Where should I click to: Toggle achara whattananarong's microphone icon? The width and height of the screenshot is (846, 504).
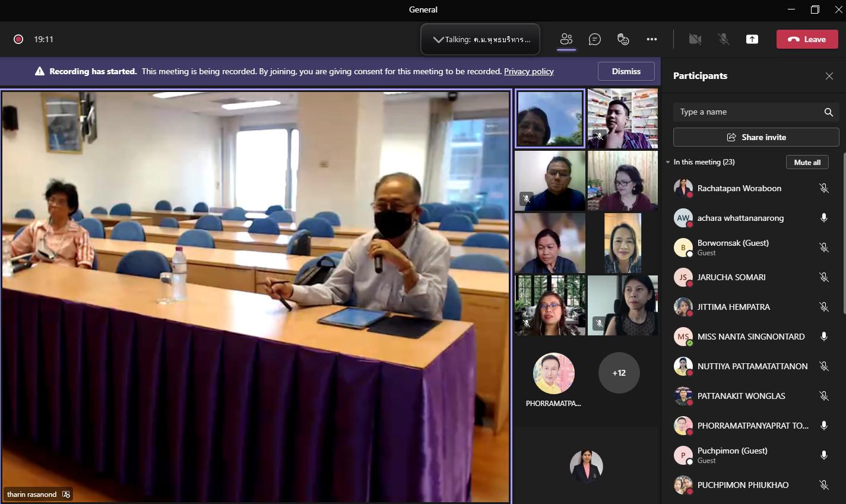pyautogui.click(x=824, y=218)
